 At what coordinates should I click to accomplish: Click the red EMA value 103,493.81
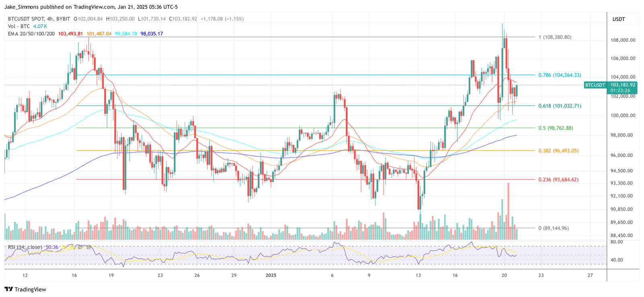click(70, 34)
